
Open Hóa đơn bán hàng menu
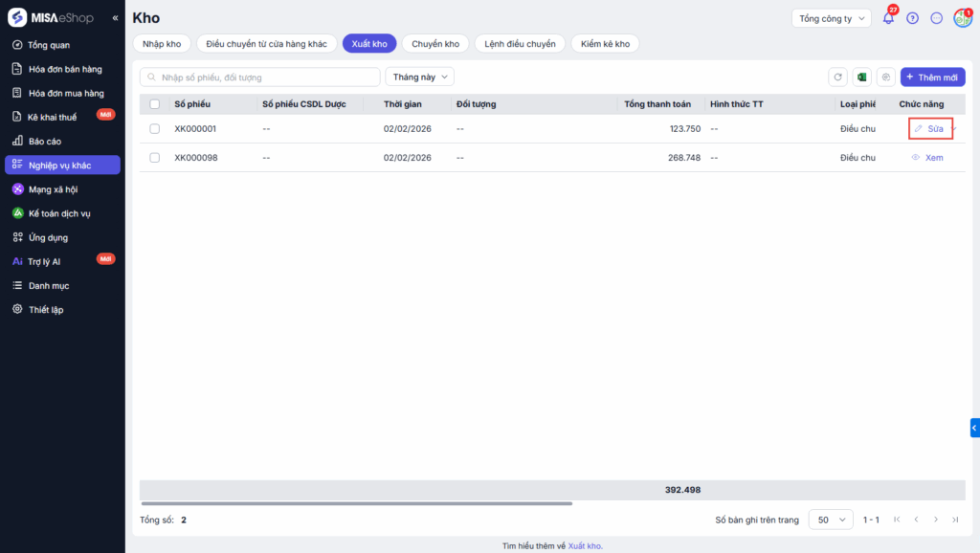[x=62, y=69]
